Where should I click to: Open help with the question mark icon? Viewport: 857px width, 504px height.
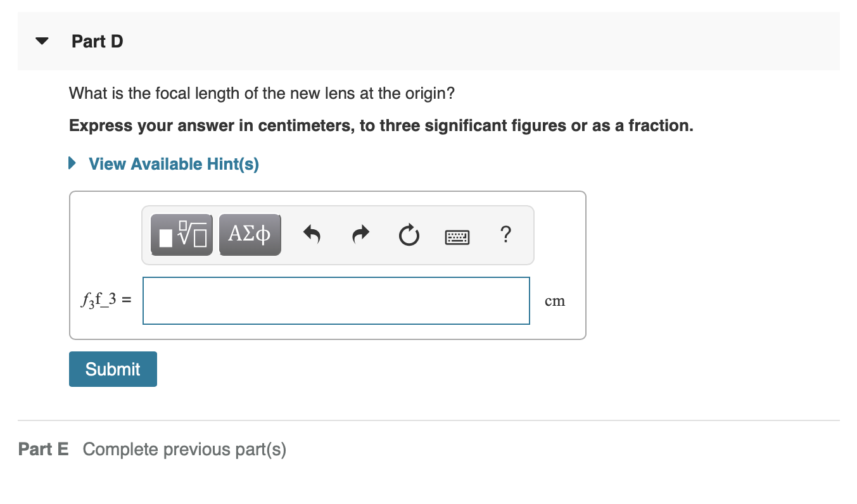505,235
